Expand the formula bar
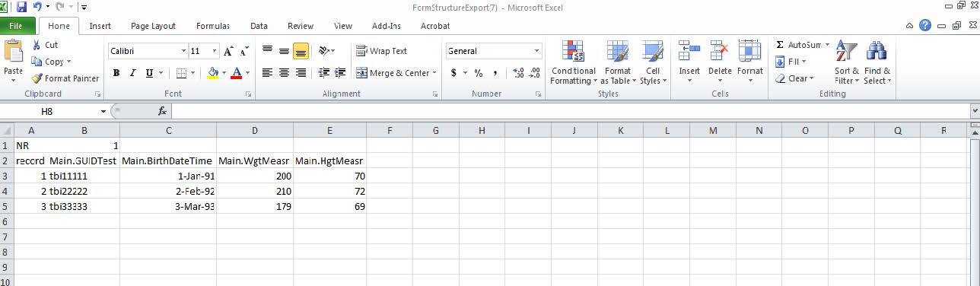Screen dimensions: 980x286 (x=975, y=111)
